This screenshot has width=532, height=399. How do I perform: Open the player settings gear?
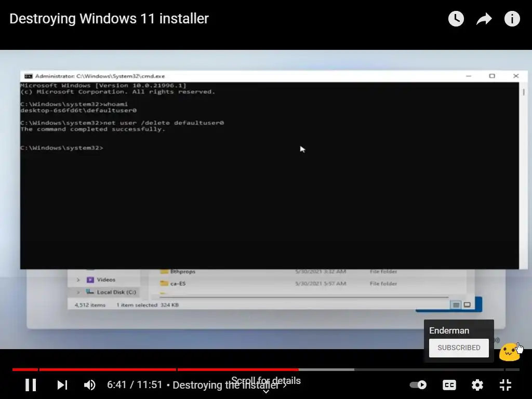point(477,385)
